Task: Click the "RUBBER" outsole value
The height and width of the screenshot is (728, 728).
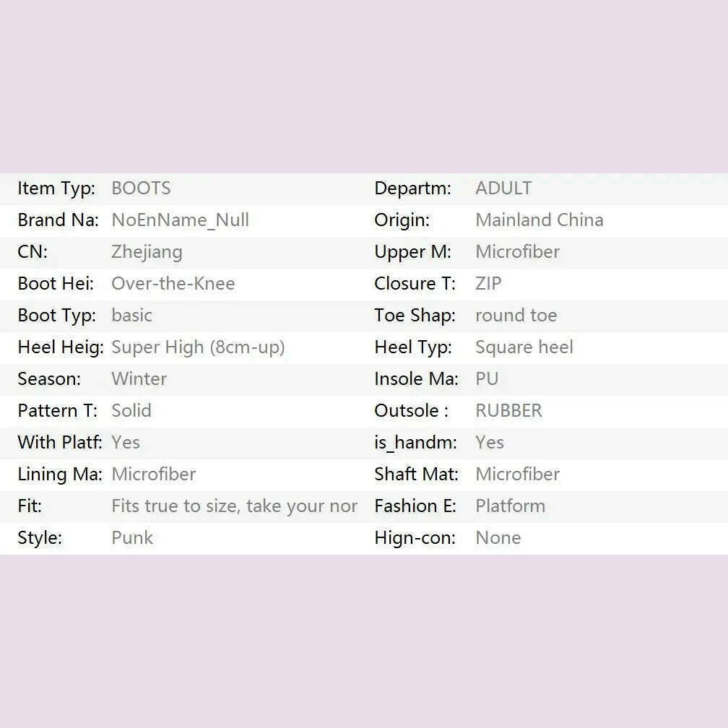Action: pyautogui.click(x=508, y=411)
